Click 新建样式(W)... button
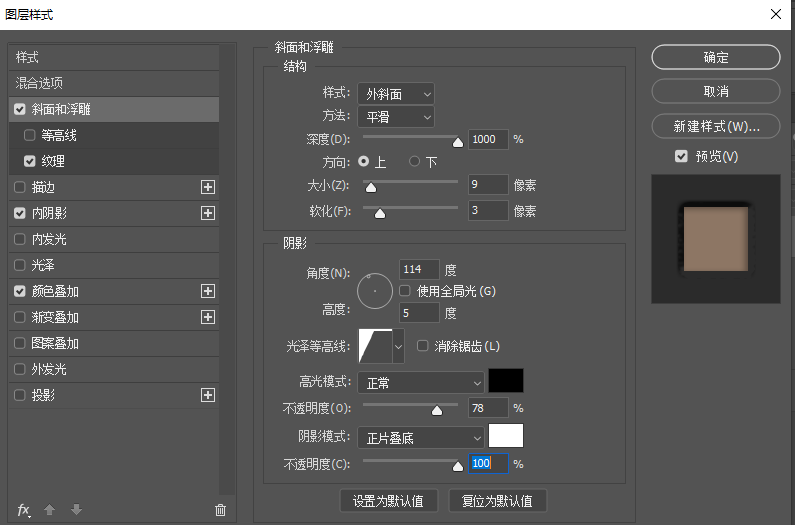 coord(715,126)
